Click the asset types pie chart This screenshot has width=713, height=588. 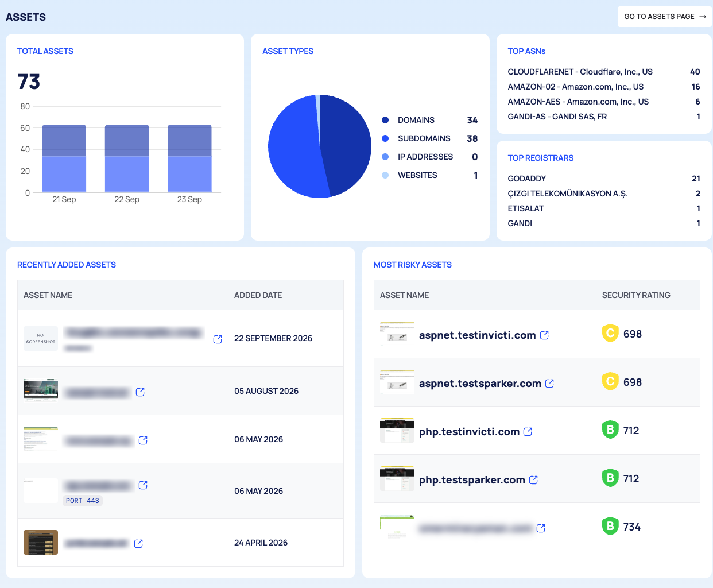(320, 146)
